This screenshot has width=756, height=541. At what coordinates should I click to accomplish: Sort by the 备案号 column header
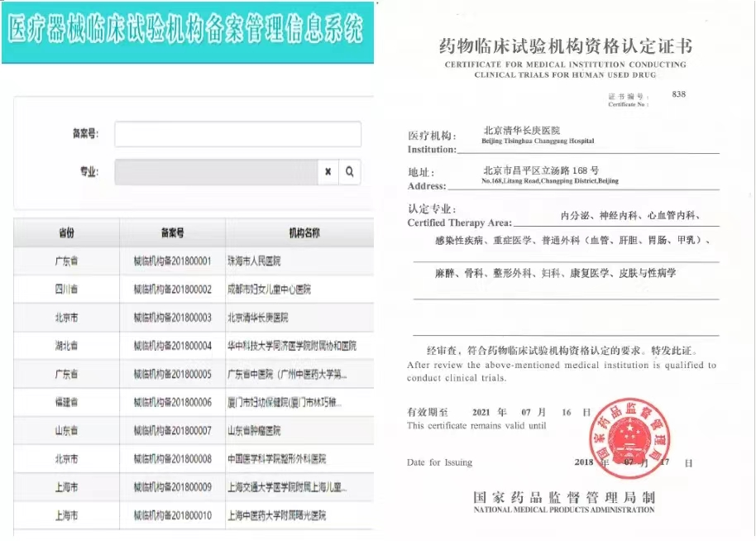click(x=172, y=232)
